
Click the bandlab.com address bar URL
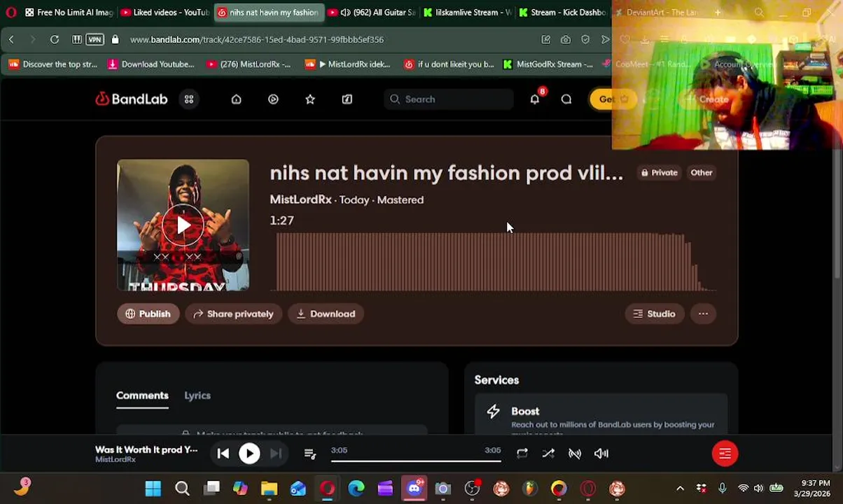257,40
